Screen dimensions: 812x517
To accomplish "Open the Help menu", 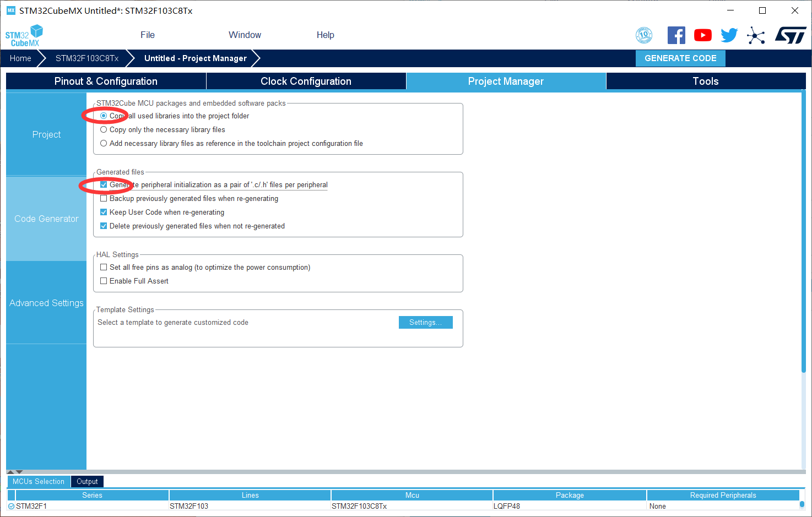I will pyautogui.click(x=325, y=35).
